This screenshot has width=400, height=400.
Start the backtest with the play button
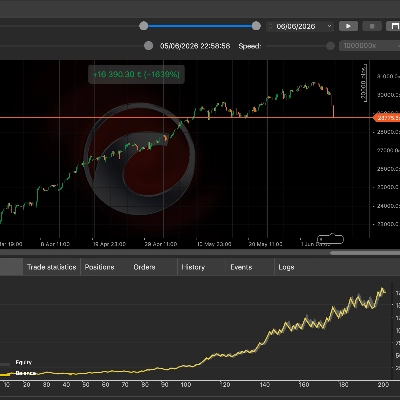348,26
